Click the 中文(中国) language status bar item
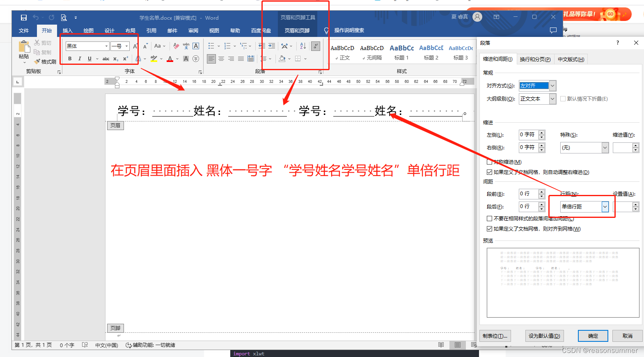 (107, 345)
